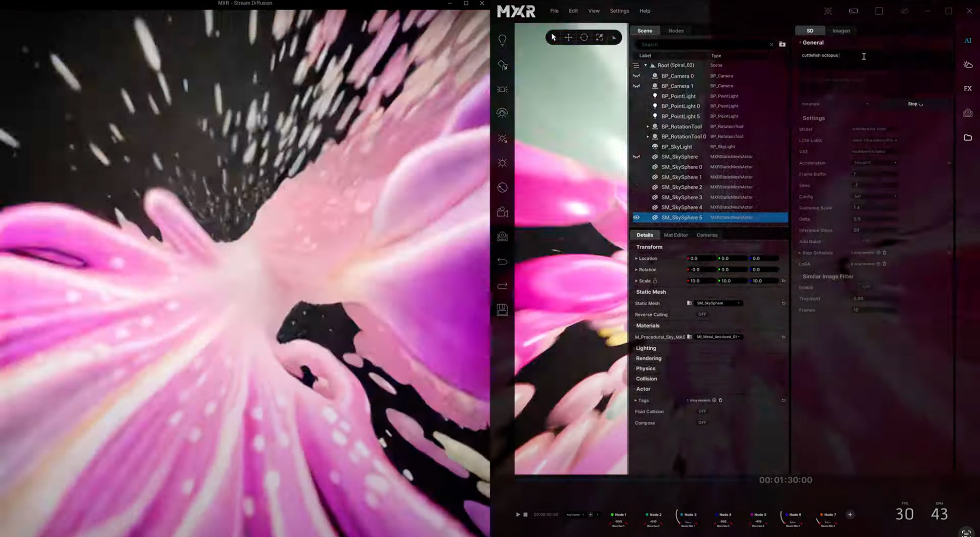The image size is (980, 537).
Task: Add a new node with plus button
Action: (x=850, y=514)
